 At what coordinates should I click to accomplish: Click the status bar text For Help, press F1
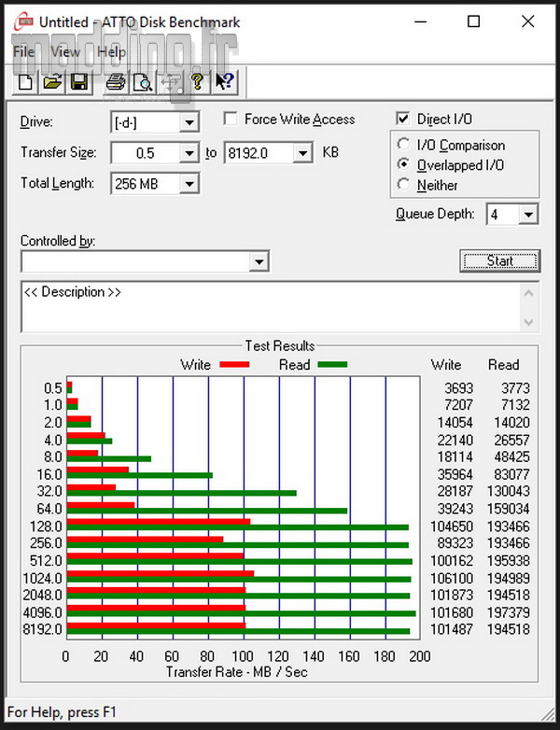click(62, 712)
